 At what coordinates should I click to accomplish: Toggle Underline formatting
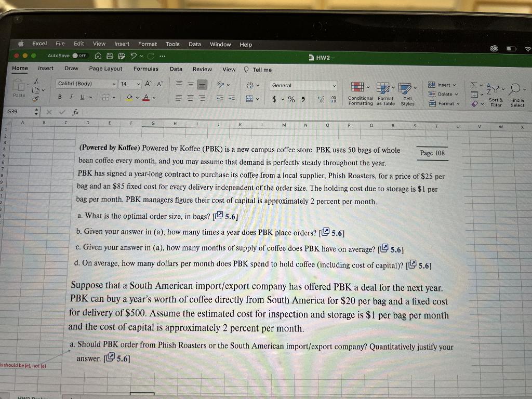82,97
